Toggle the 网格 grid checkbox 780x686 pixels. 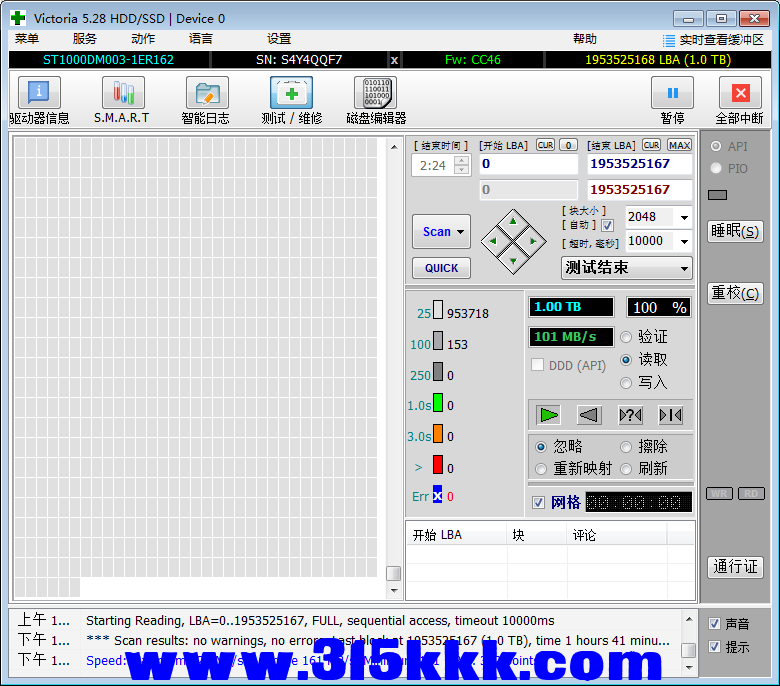tap(539, 502)
